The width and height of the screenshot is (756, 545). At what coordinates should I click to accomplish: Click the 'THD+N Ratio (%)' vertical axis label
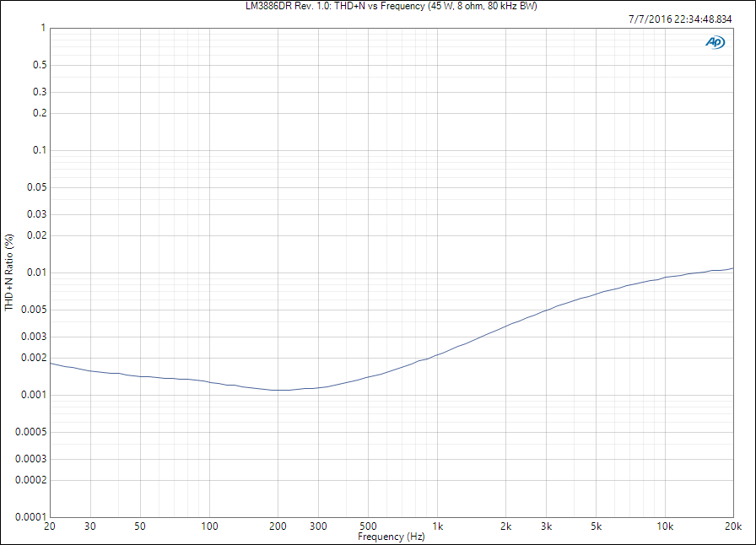(x=9, y=272)
